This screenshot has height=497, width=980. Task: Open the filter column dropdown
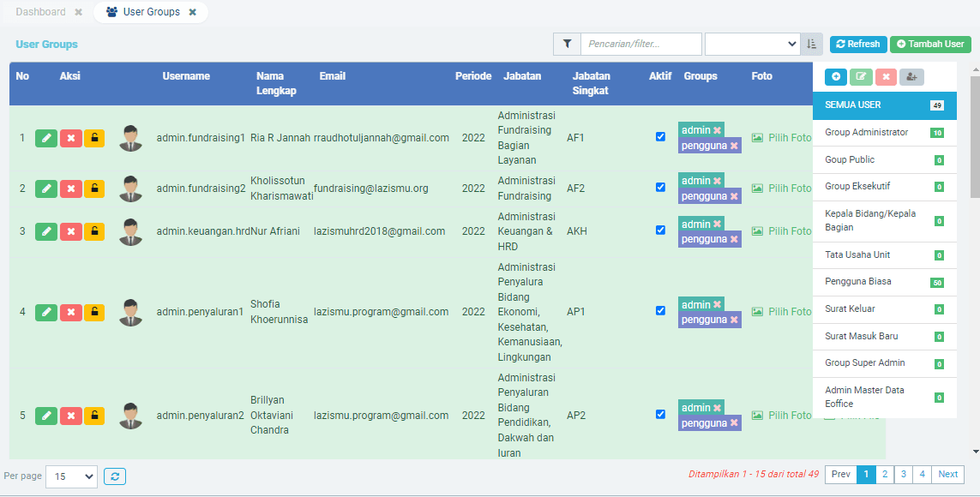[753, 45]
